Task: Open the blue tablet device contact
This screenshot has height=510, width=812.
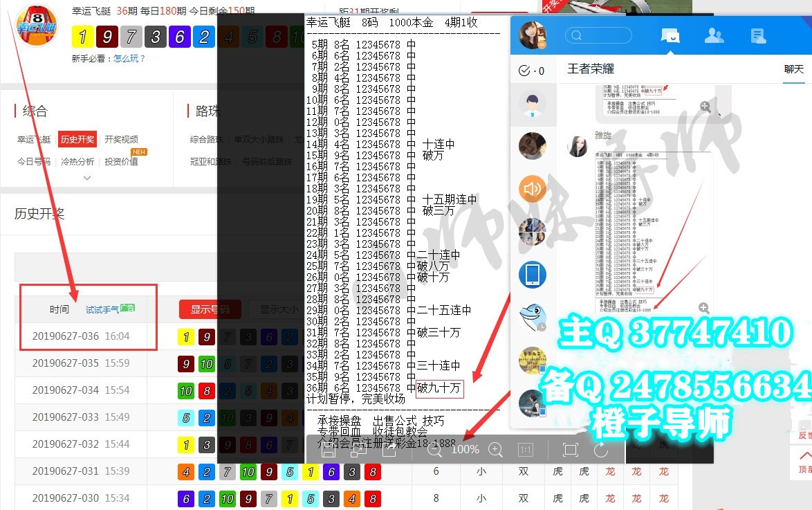Action: point(533,274)
